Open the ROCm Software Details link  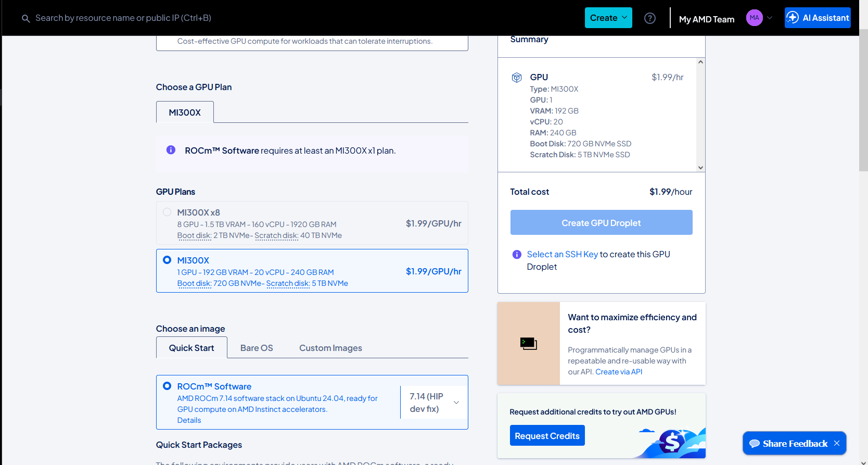pyautogui.click(x=189, y=420)
